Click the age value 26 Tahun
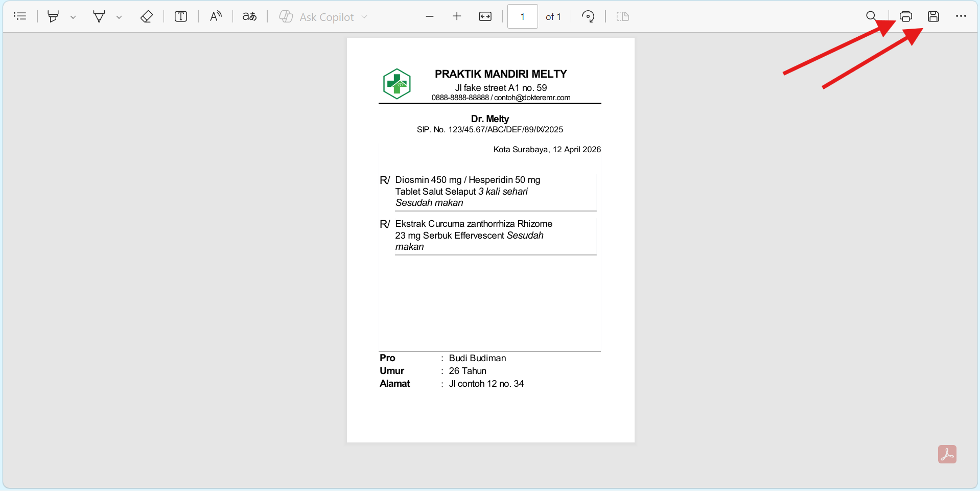Viewport: 980px width, 491px height. click(x=468, y=371)
